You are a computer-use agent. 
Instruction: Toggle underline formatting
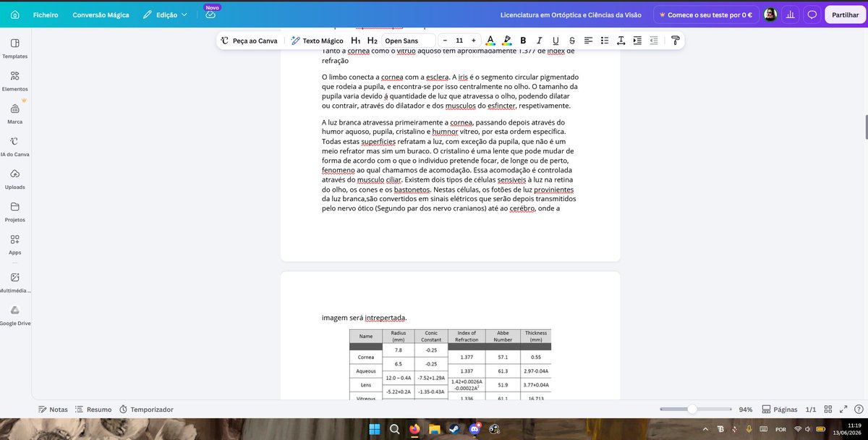pyautogui.click(x=556, y=41)
